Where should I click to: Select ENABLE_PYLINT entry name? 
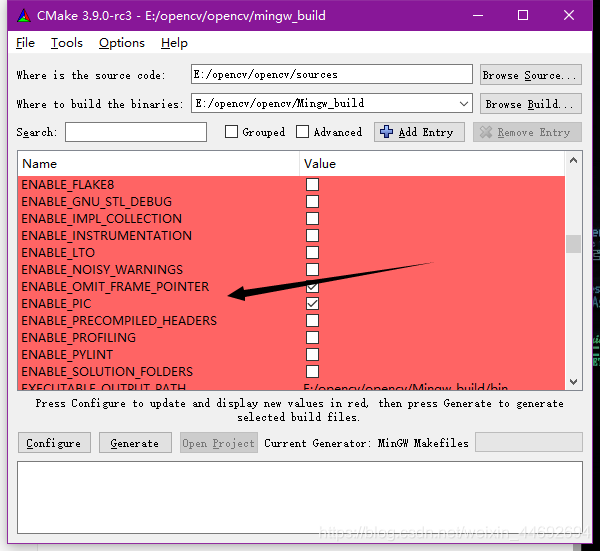[x=67, y=355]
